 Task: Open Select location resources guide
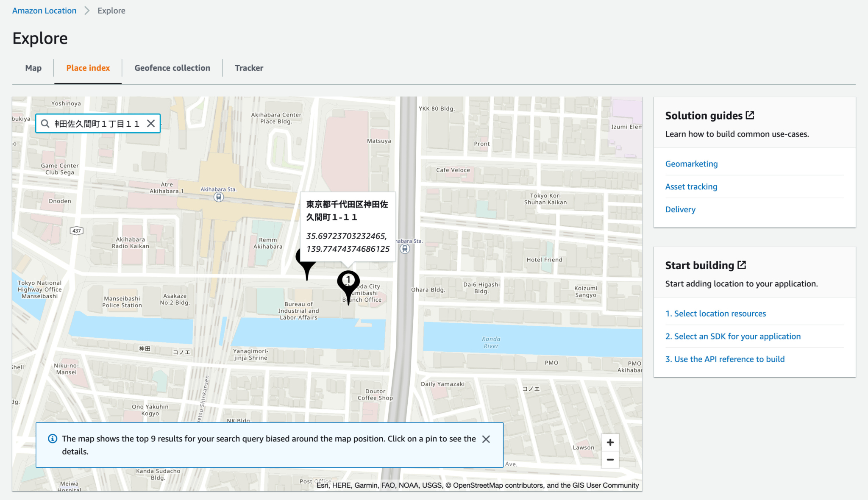(715, 313)
